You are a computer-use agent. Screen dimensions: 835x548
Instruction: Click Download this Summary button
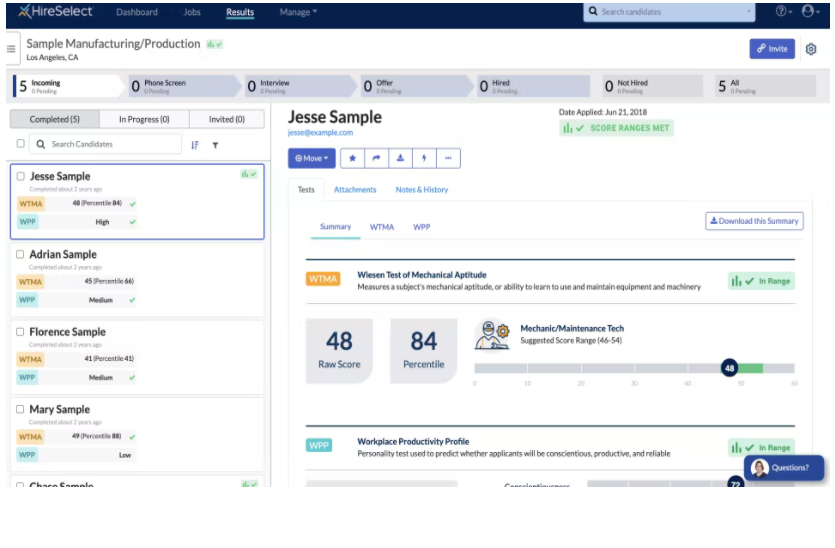click(754, 221)
